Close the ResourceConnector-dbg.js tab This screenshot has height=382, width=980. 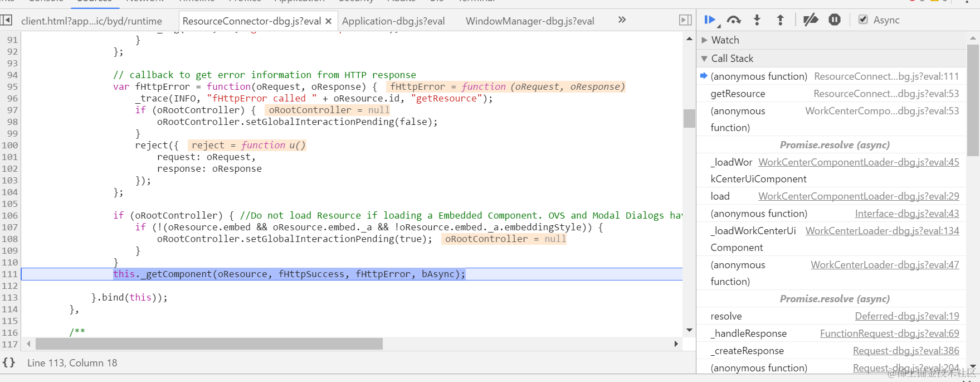329,21
